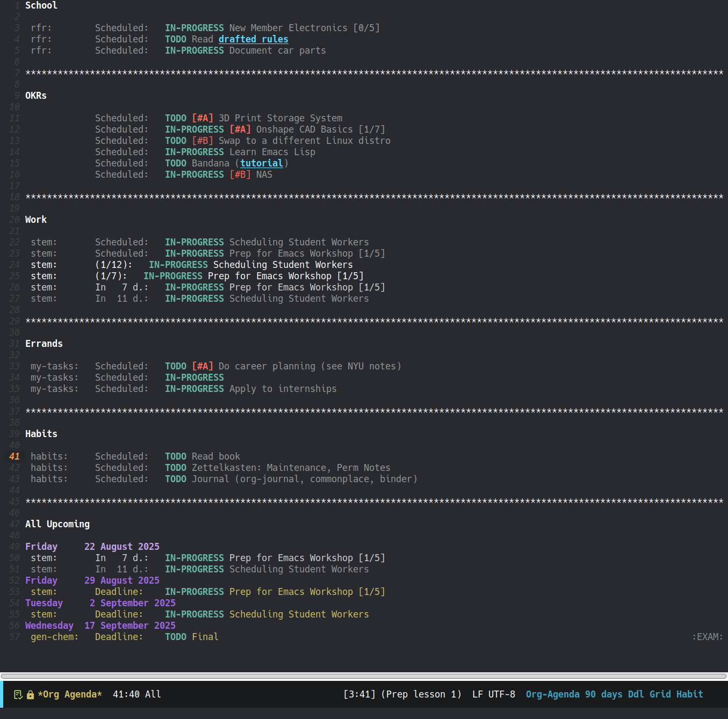The image size is (728, 719).
Task: Select the '3D Print Storage System' TODO entry
Action: point(280,118)
